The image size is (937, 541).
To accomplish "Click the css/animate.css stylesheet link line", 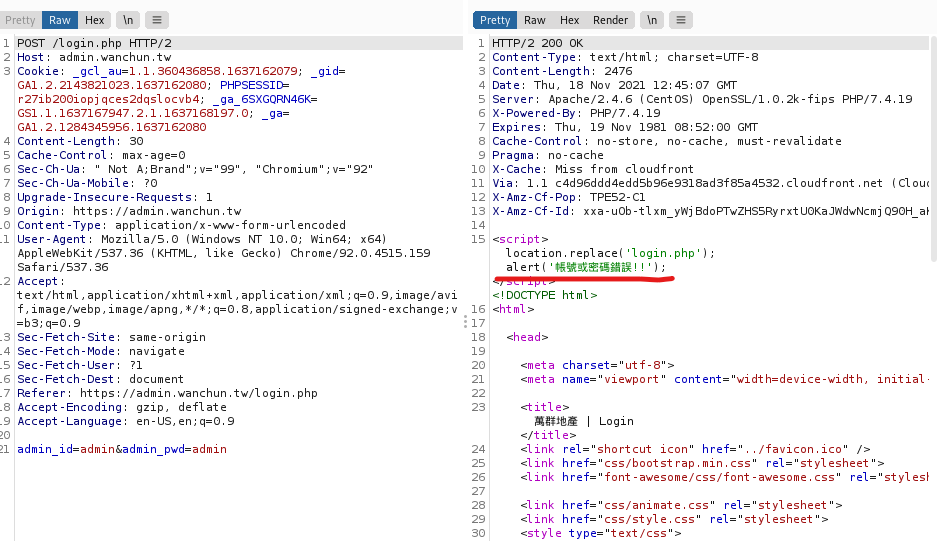I will (681, 506).
